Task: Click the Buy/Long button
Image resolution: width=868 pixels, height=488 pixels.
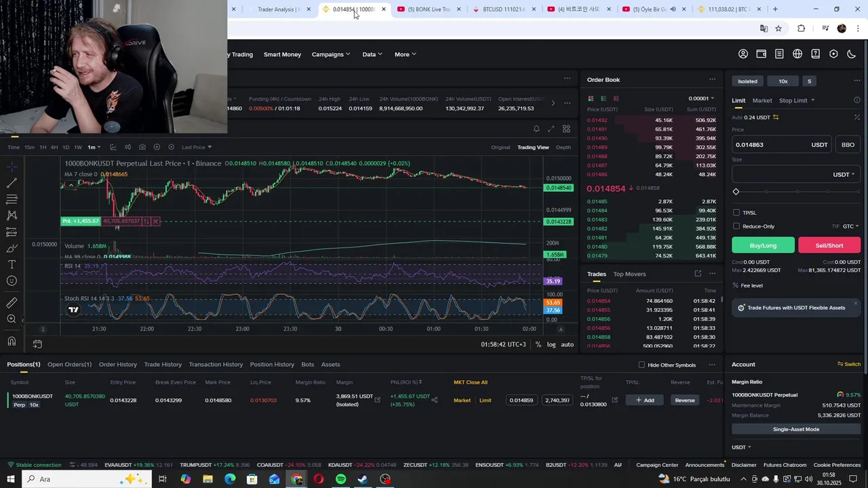Action: (763, 245)
